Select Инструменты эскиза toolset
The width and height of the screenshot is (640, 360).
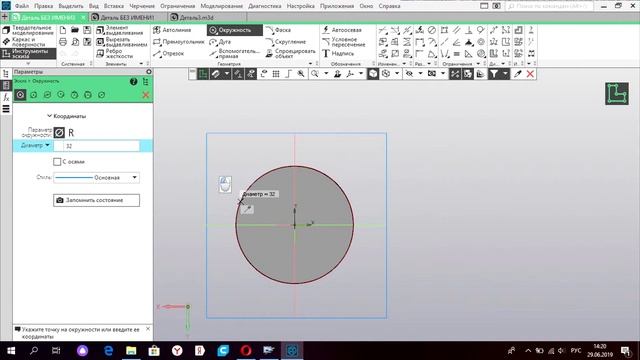[28, 53]
